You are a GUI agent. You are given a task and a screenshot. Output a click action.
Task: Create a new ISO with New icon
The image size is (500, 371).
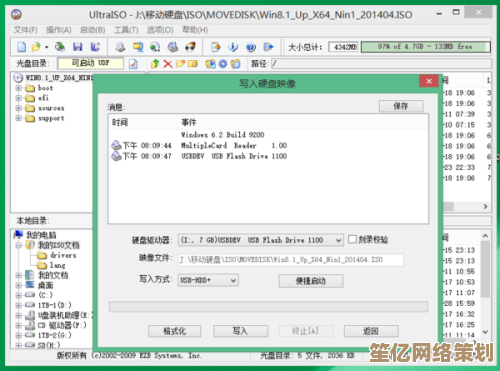tap(21, 47)
